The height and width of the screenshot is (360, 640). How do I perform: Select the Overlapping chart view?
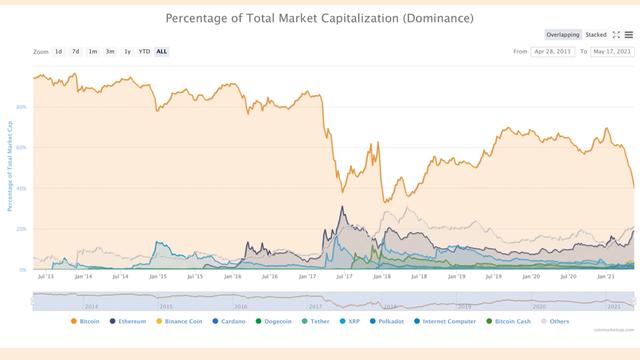563,35
